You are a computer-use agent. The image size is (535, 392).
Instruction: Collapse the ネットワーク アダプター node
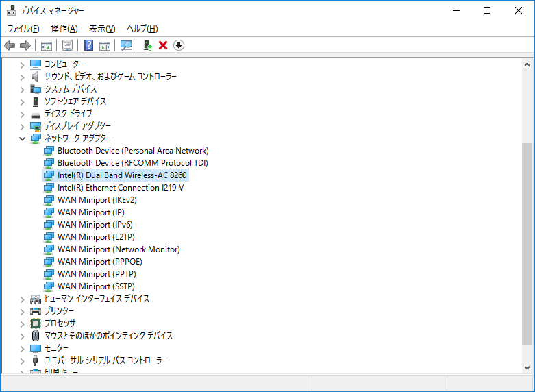click(22, 138)
